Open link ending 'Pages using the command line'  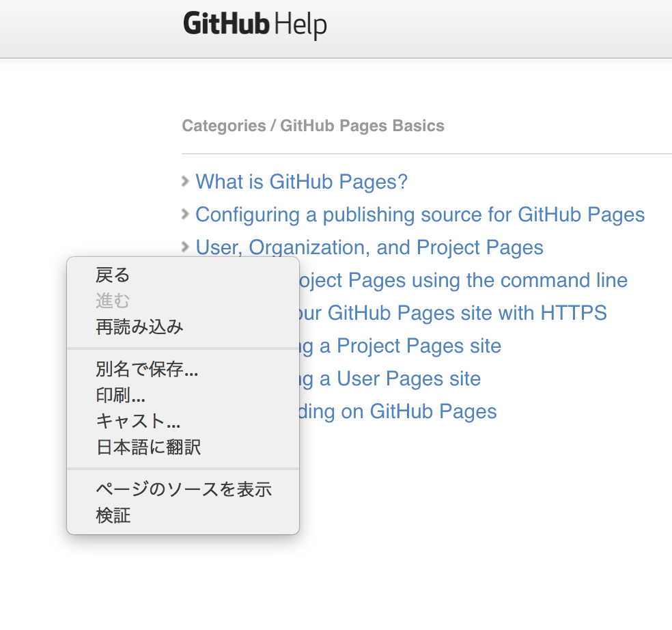[464, 280]
